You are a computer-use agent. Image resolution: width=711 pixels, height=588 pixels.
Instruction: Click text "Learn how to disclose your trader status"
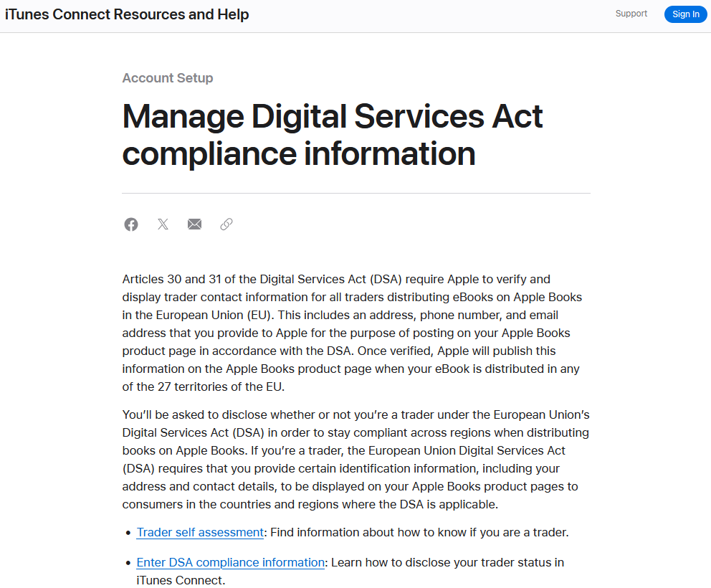point(441,563)
